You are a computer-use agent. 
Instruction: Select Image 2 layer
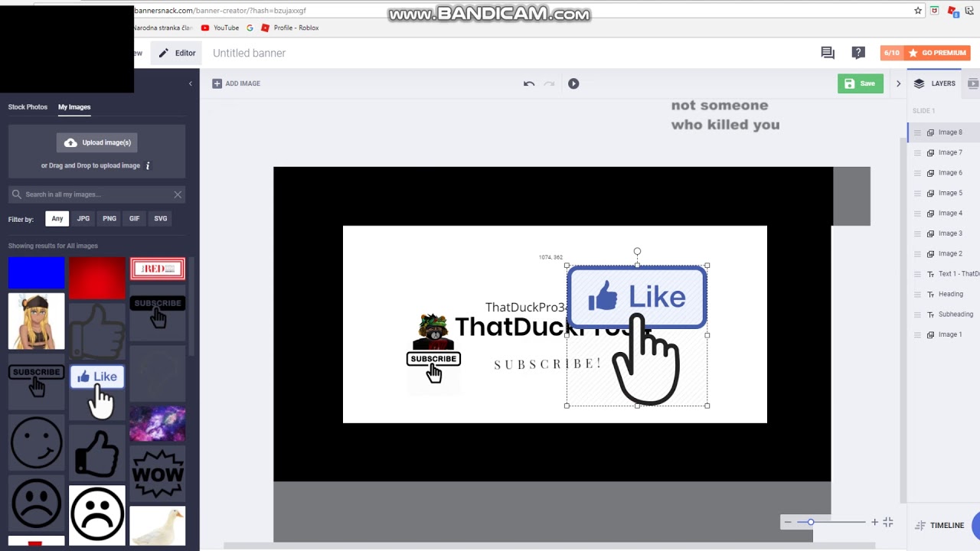tap(943, 253)
